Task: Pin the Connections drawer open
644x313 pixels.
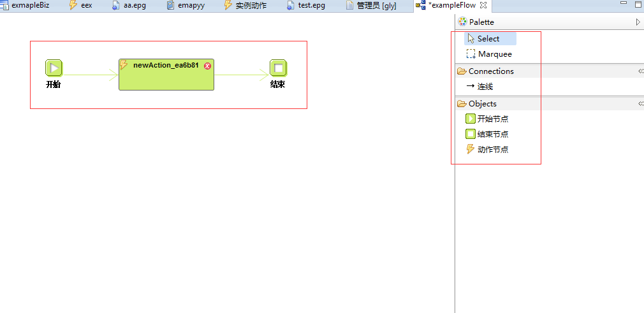Action: pos(641,71)
